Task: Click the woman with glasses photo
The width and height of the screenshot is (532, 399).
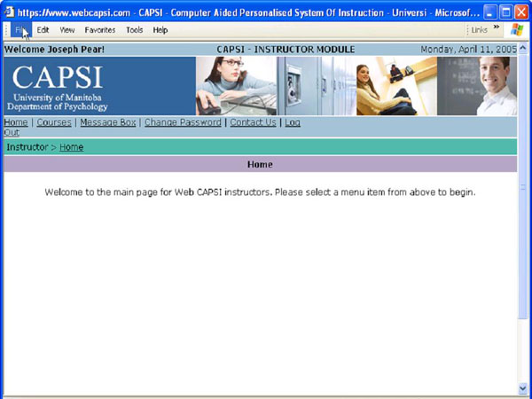Action: (237, 86)
